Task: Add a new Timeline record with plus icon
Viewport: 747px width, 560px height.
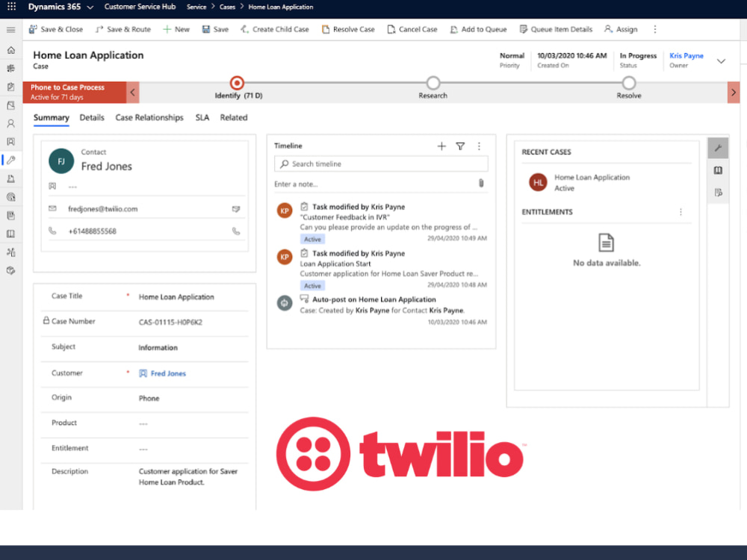Action: pos(441,146)
